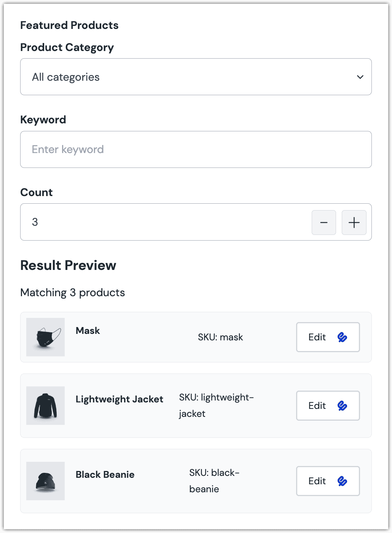Select the Black Beanie thumbnail image
This screenshot has width=392, height=533.
click(x=46, y=481)
